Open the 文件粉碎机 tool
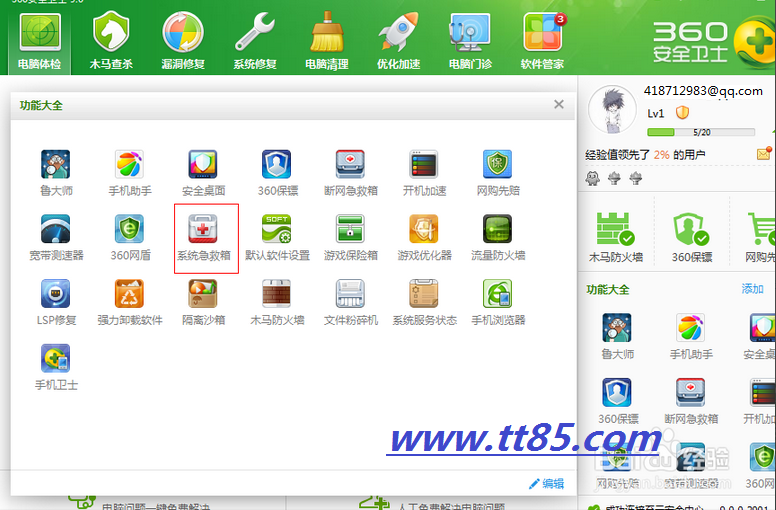Screen dimensions: 776x510 click(350, 301)
